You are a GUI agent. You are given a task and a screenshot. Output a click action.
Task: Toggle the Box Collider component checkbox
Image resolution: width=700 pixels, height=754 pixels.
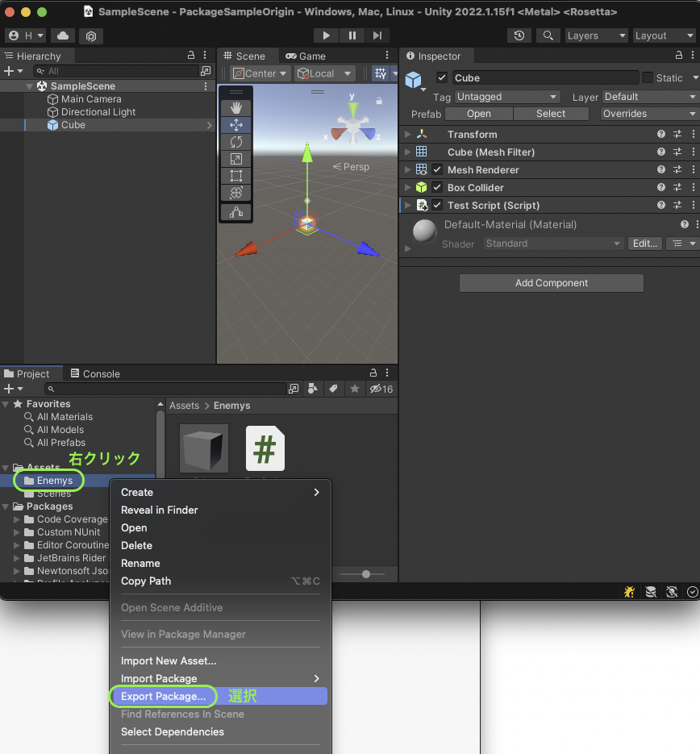[x=437, y=188]
